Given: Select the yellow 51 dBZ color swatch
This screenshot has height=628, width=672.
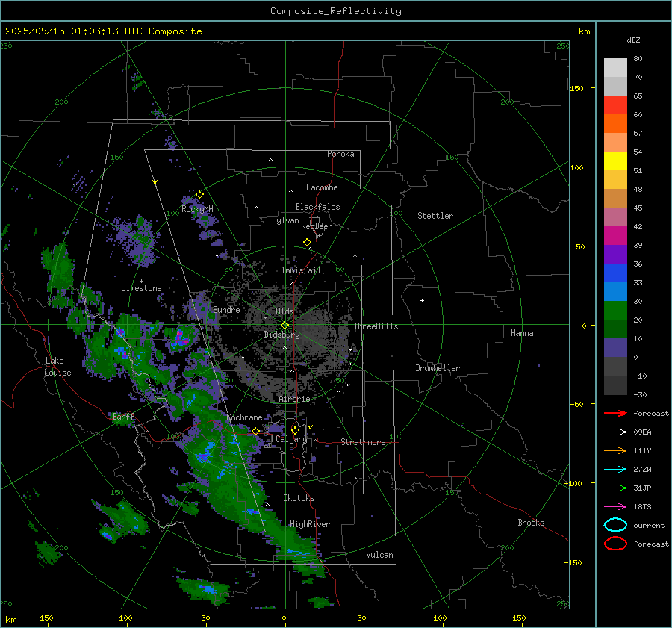Looking at the screenshot, I should (615, 161).
